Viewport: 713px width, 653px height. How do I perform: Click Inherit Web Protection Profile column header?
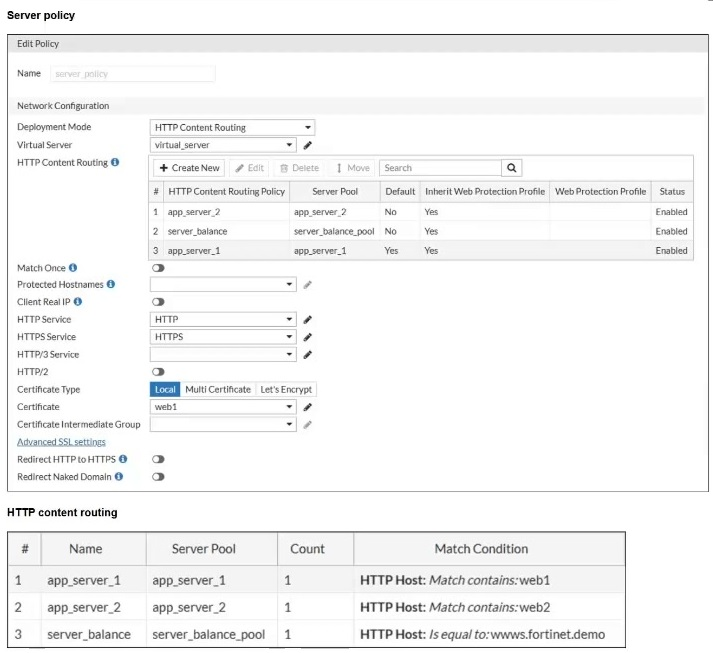tap(485, 191)
